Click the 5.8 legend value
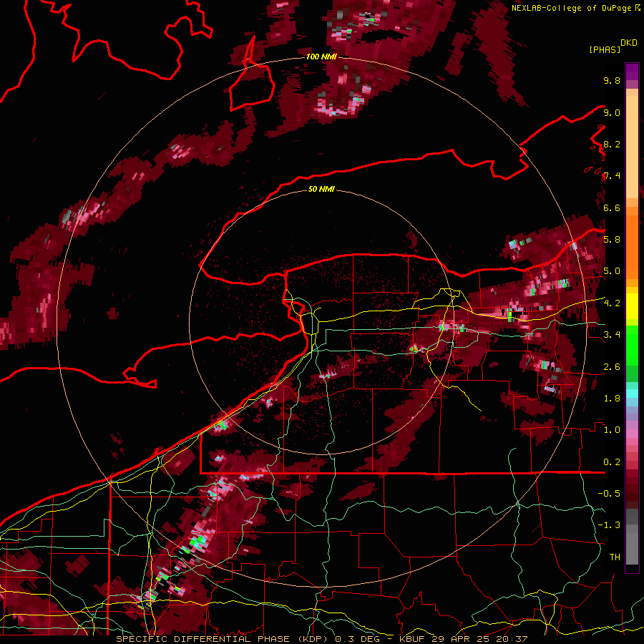Image resolution: width=644 pixels, height=644 pixels. [x=612, y=240]
